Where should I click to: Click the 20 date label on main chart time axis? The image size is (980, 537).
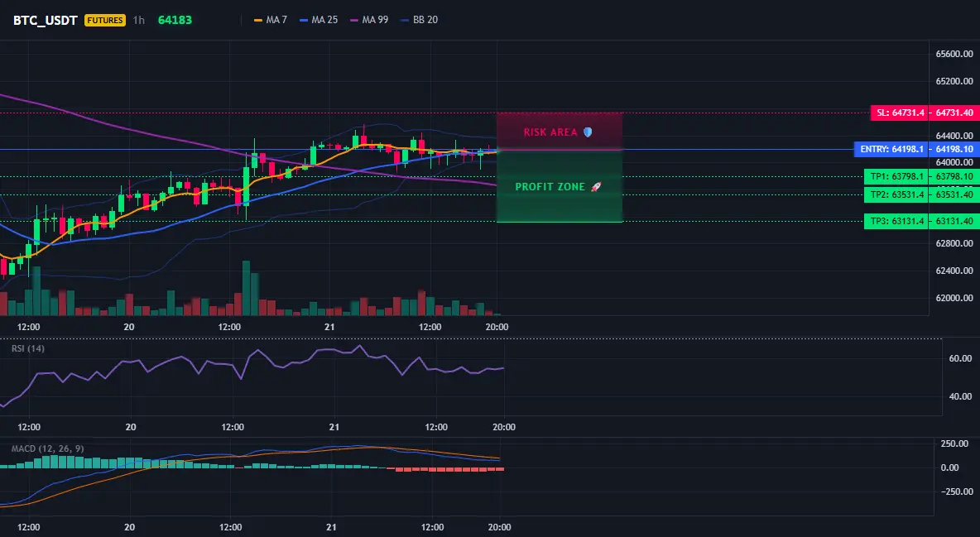point(129,327)
